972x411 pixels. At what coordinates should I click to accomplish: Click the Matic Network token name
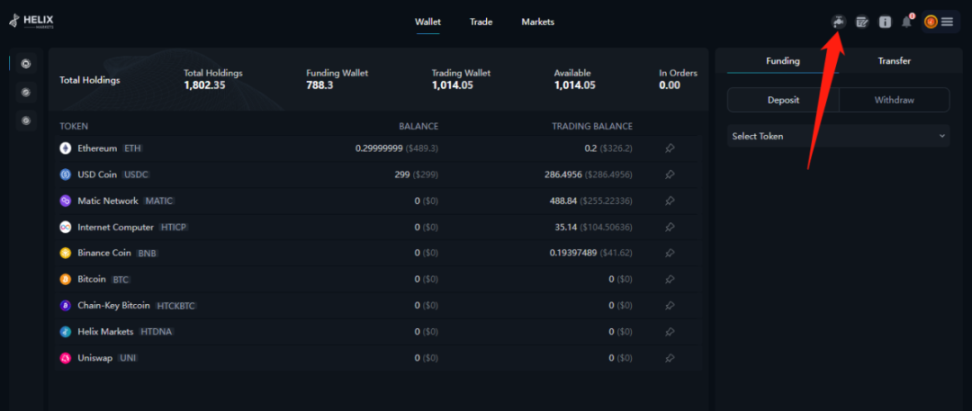pyautogui.click(x=108, y=201)
